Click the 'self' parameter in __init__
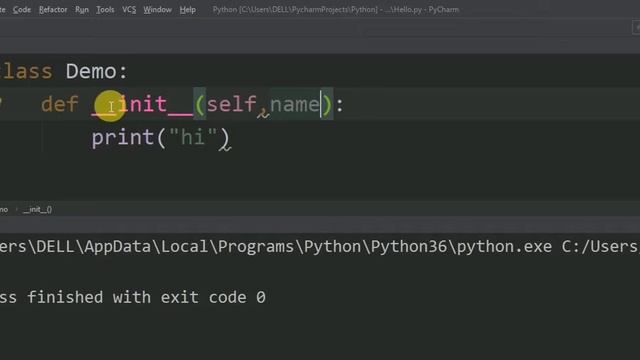This screenshot has height=360, width=640. (231, 104)
